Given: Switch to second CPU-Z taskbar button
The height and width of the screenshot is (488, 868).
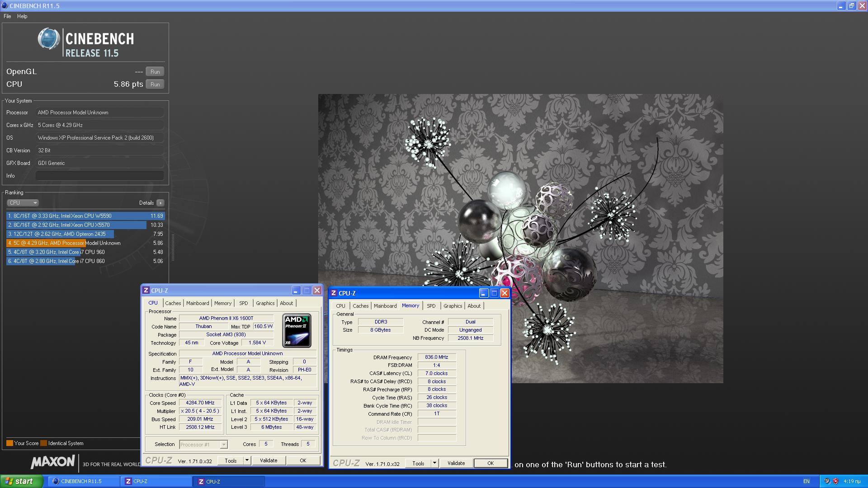Looking at the screenshot, I should (229, 482).
